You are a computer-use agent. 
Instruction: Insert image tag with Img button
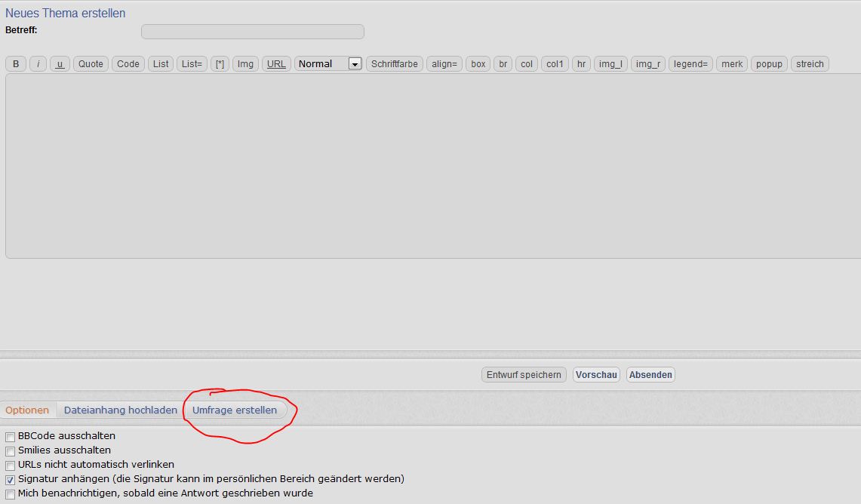pyautogui.click(x=245, y=63)
